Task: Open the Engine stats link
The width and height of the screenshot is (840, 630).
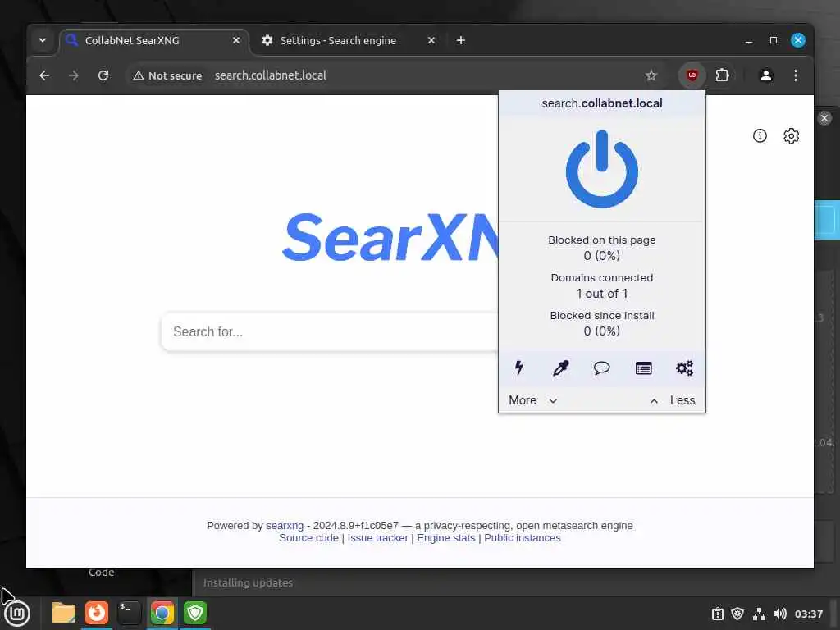Action: click(445, 538)
